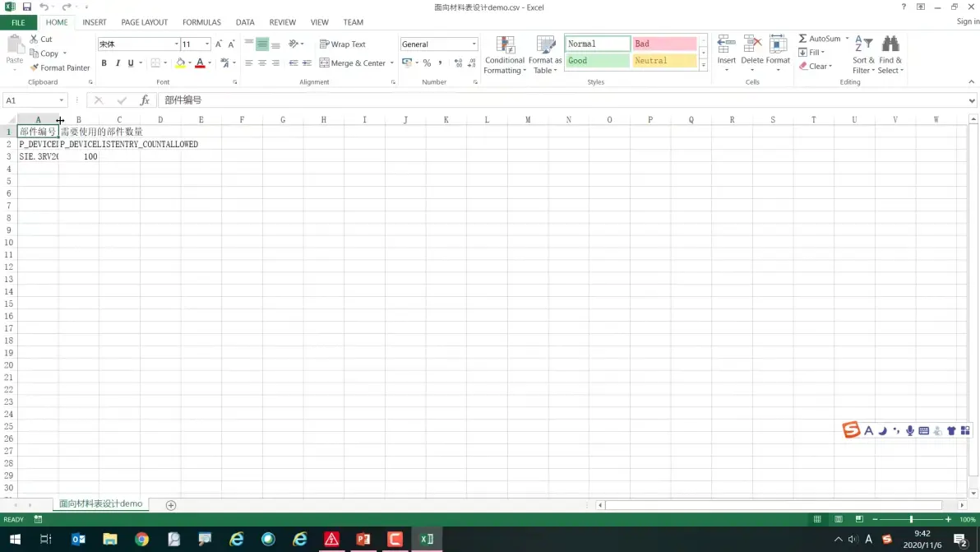Click the Comma Style icon
Image resolution: width=980 pixels, height=552 pixels.
[440, 63]
